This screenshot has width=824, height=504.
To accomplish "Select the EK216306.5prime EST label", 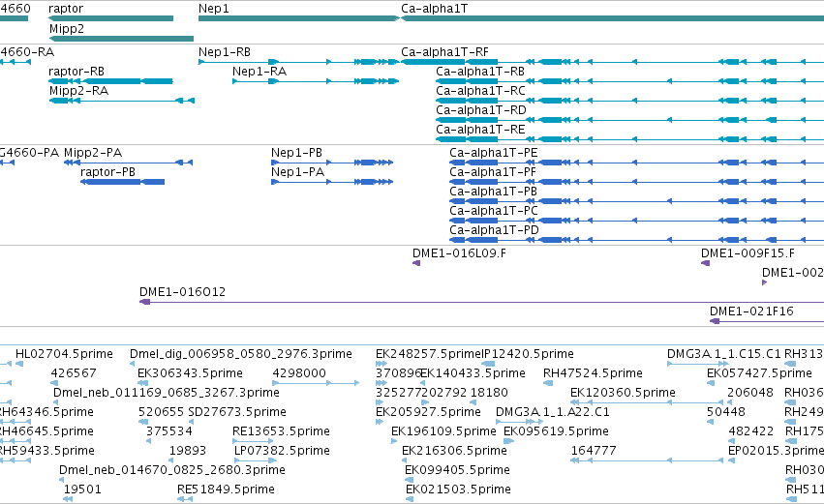I will coord(454,451).
